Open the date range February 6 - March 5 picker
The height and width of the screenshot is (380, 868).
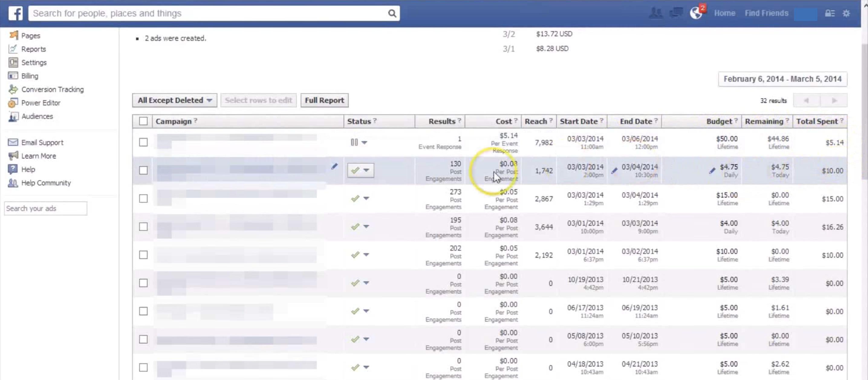click(x=782, y=79)
